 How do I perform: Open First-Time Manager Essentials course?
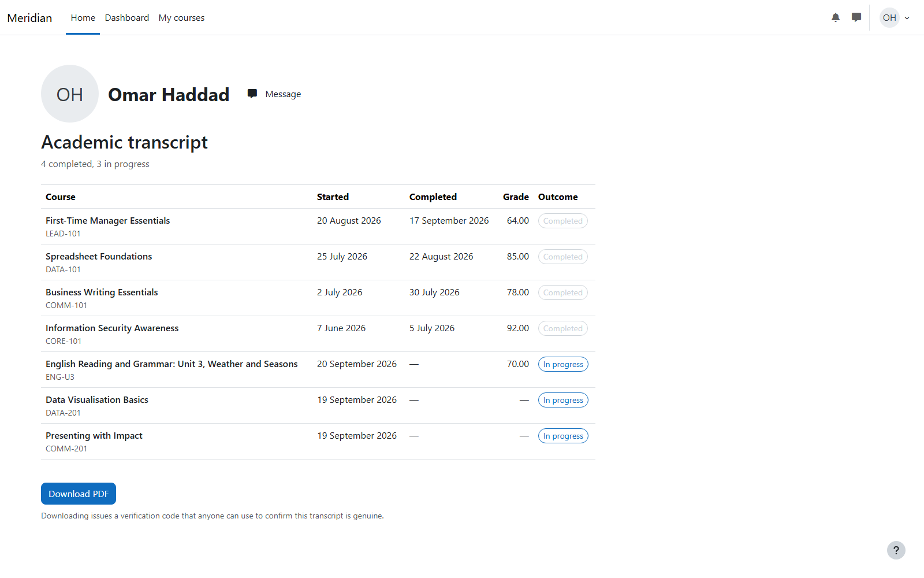(x=108, y=221)
